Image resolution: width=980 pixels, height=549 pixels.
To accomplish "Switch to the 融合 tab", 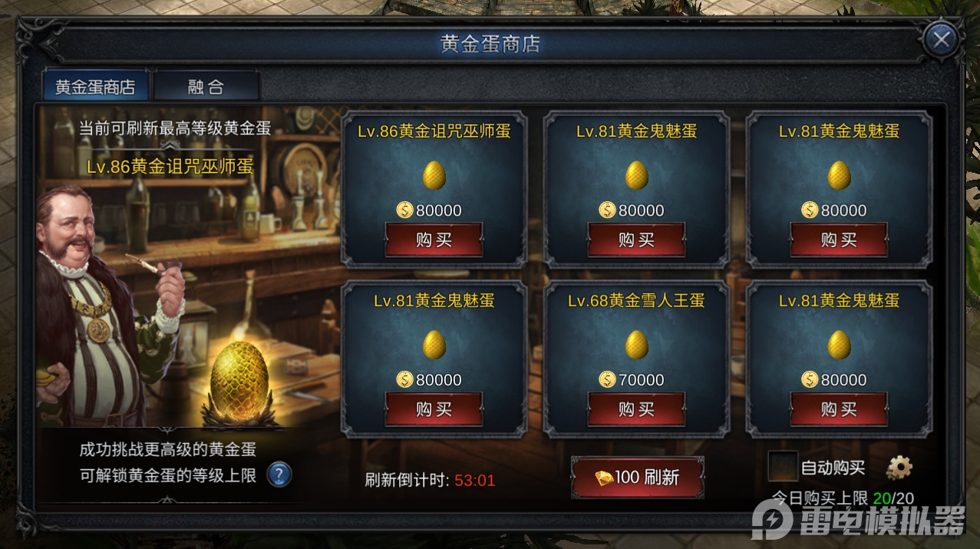I will [x=206, y=87].
